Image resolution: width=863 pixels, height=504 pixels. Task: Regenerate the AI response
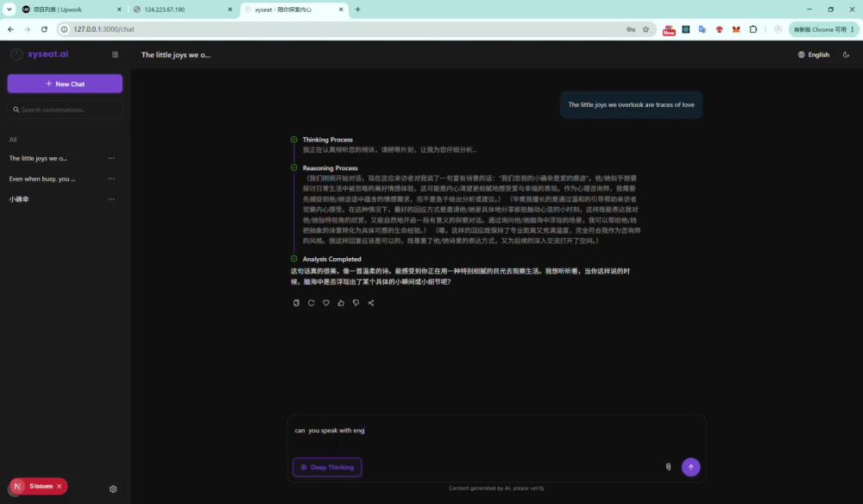tap(311, 303)
